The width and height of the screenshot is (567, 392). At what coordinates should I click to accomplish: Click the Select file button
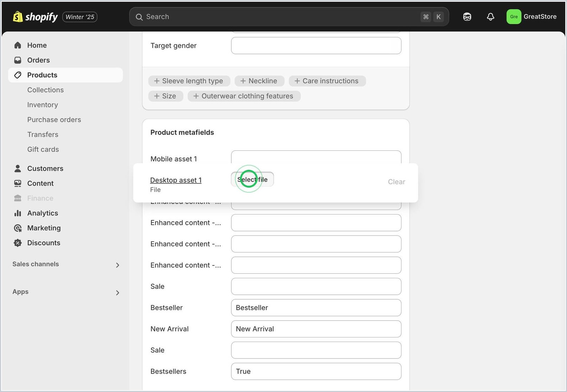[252, 180]
